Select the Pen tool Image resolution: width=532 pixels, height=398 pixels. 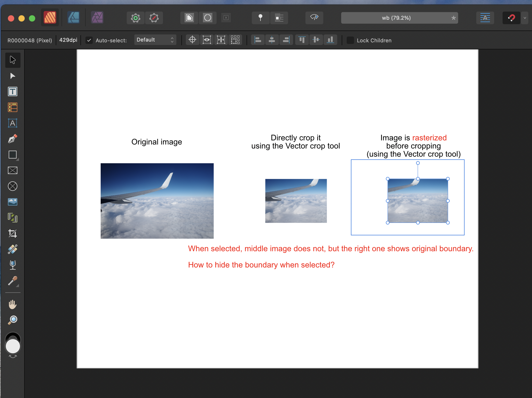point(13,139)
